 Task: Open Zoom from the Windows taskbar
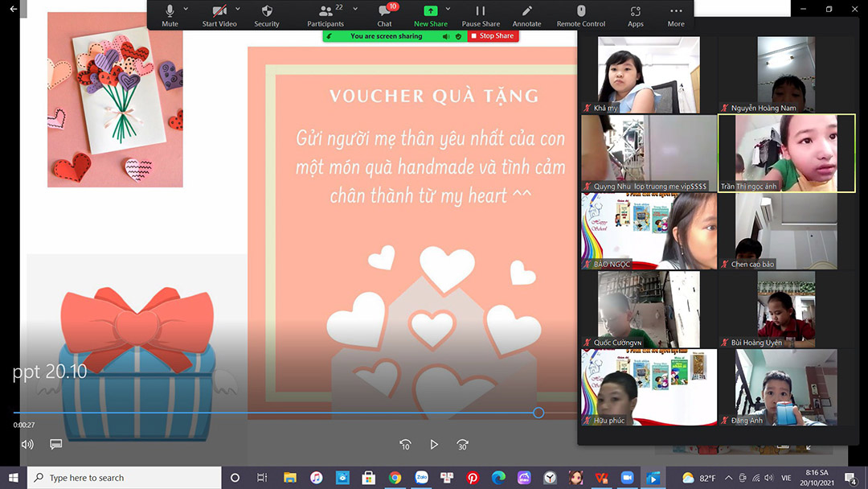(627, 478)
